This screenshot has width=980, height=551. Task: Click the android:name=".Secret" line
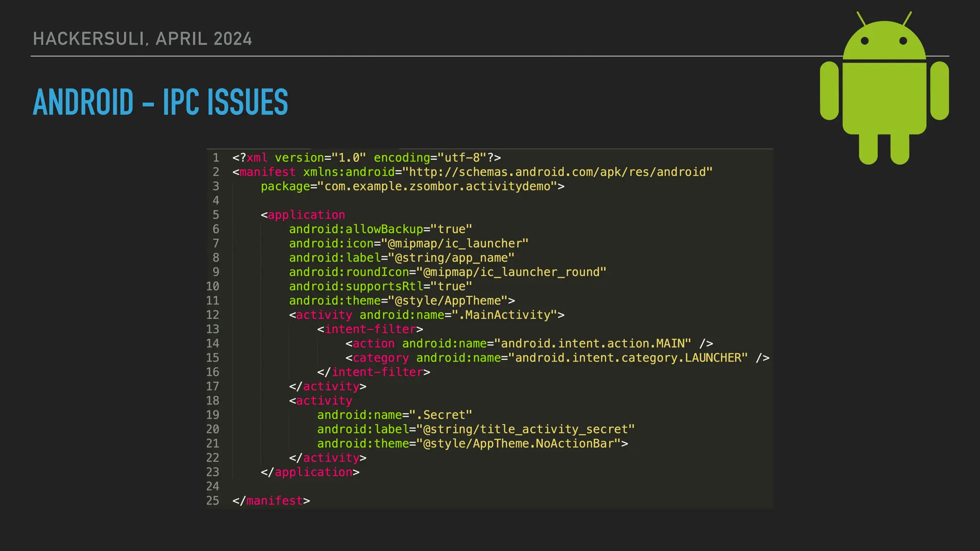395,415
